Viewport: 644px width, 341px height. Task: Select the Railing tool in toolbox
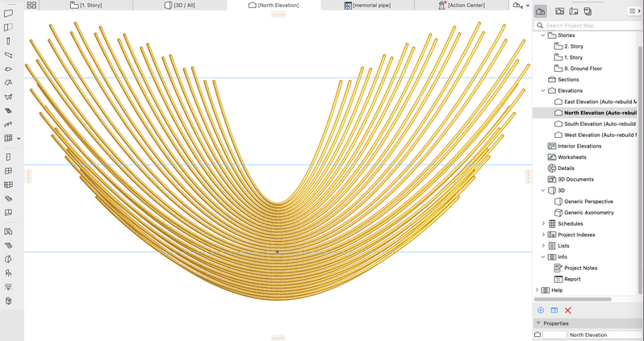point(8,125)
